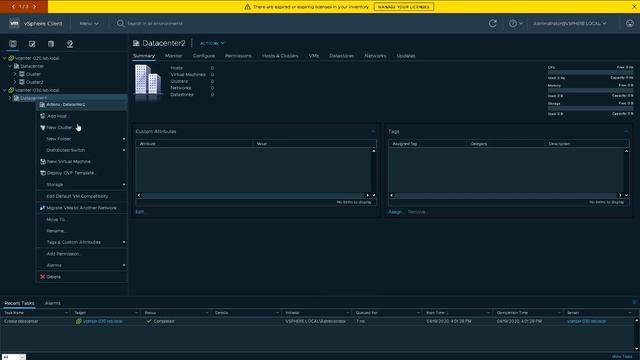Open vcenter link in task Target column

pos(102,321)
